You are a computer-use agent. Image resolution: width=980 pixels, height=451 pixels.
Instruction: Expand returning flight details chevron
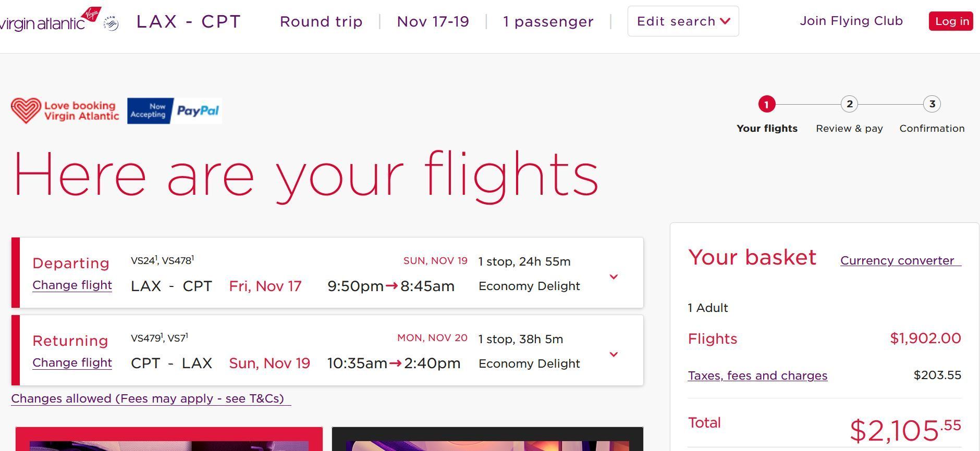click(x=614, y=354)
